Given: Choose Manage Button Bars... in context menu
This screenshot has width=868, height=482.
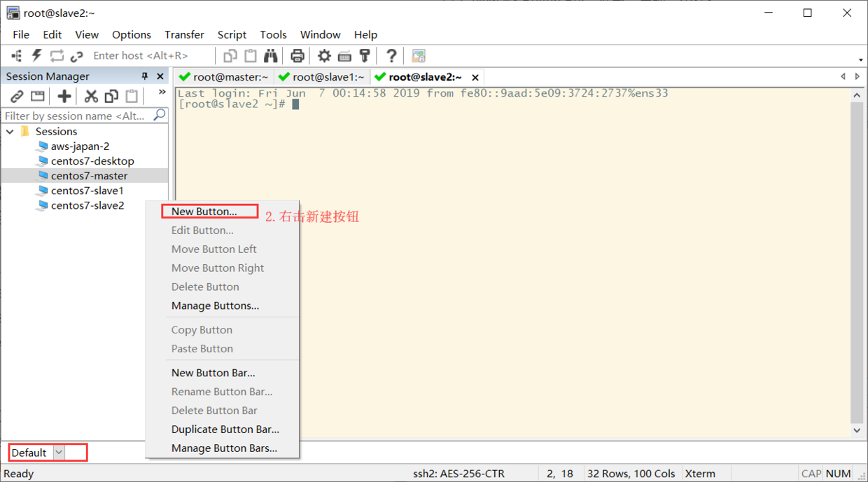Looking at the screenshot, I should tap(225, 448).
